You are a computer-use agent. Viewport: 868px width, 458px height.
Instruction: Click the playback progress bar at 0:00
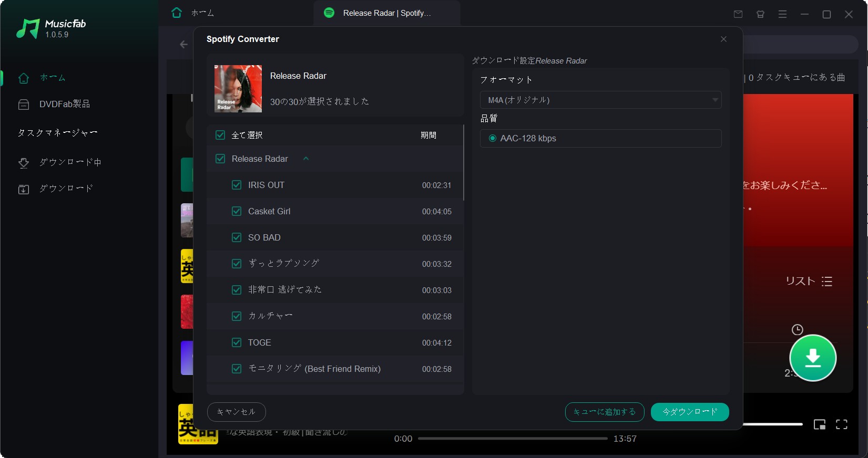513,439
